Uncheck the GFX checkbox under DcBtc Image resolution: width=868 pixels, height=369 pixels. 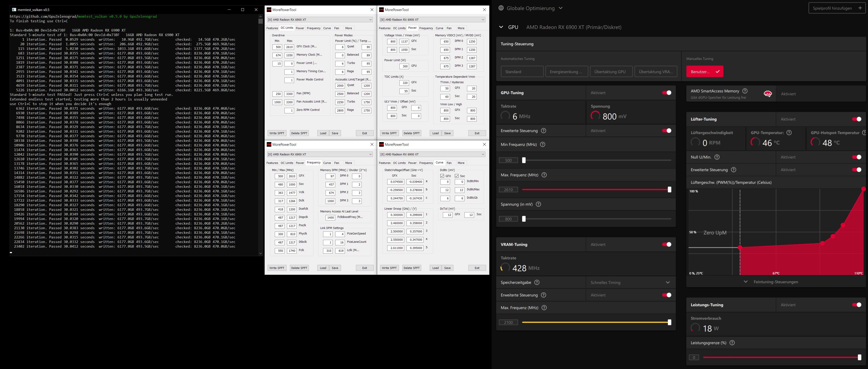(x=442, y=176)
